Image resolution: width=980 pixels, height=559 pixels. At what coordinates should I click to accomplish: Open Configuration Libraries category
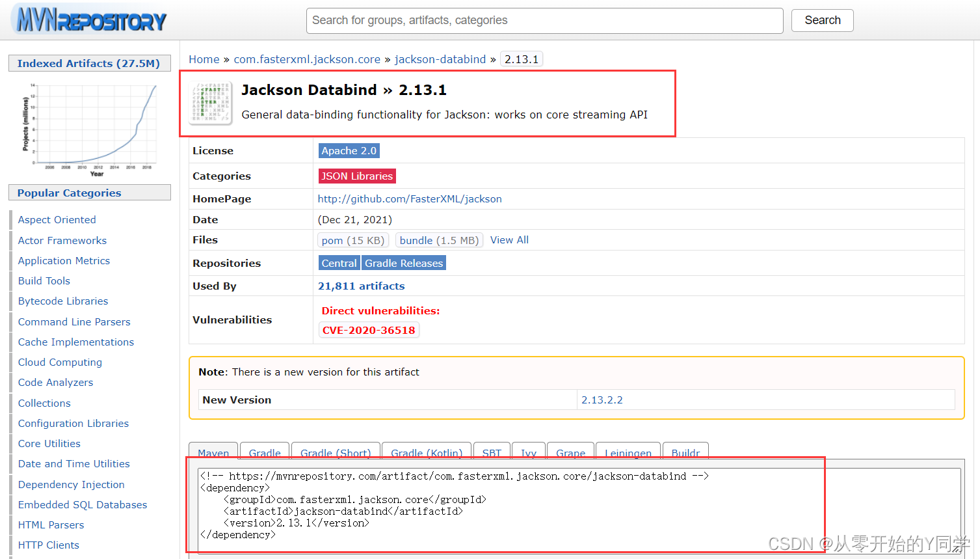(x=73, y=424)
